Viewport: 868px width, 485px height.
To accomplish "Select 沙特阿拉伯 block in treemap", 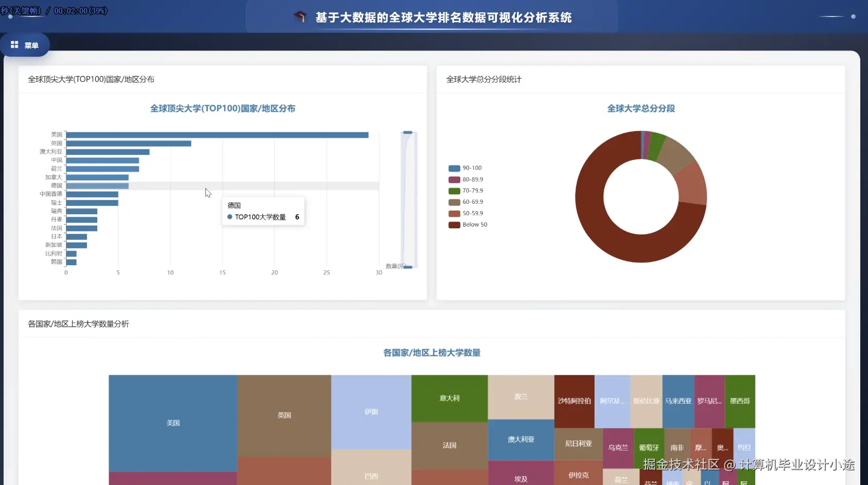I will click(x=575, y=401).
